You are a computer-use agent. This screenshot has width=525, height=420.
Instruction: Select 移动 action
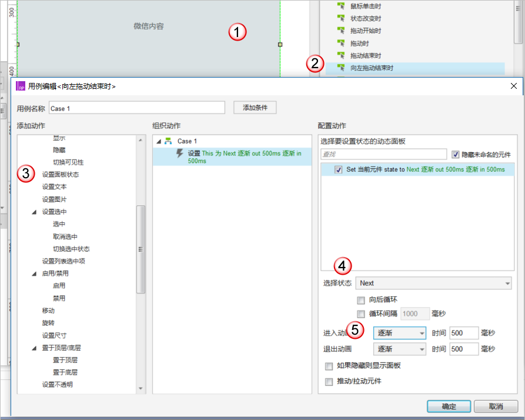coord(48,311)
